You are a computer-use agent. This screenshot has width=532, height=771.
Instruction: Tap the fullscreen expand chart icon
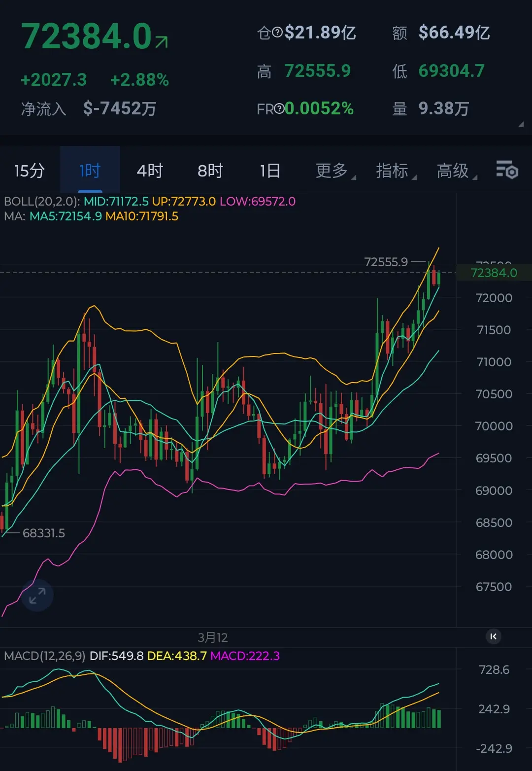(37, 596)
